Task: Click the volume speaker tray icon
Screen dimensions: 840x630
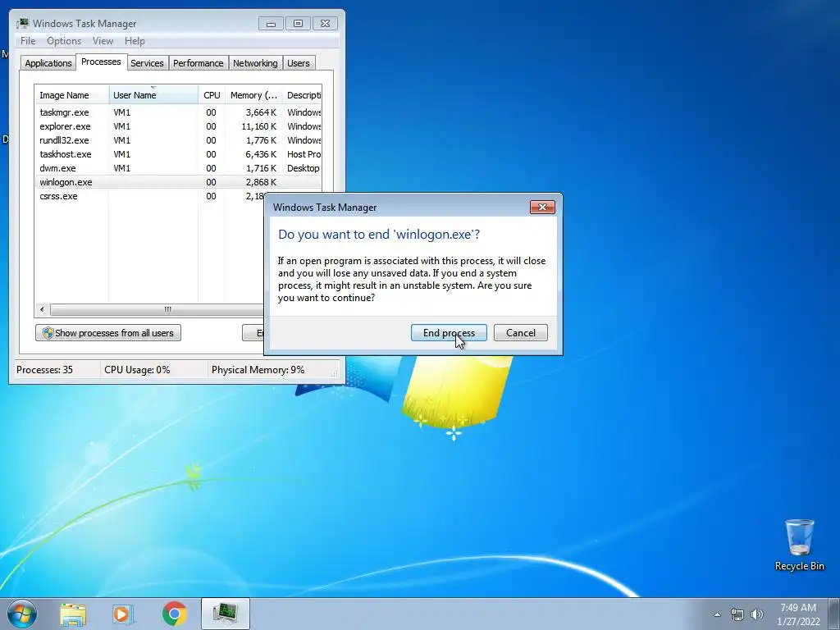Action: click(x=756, y=614)
